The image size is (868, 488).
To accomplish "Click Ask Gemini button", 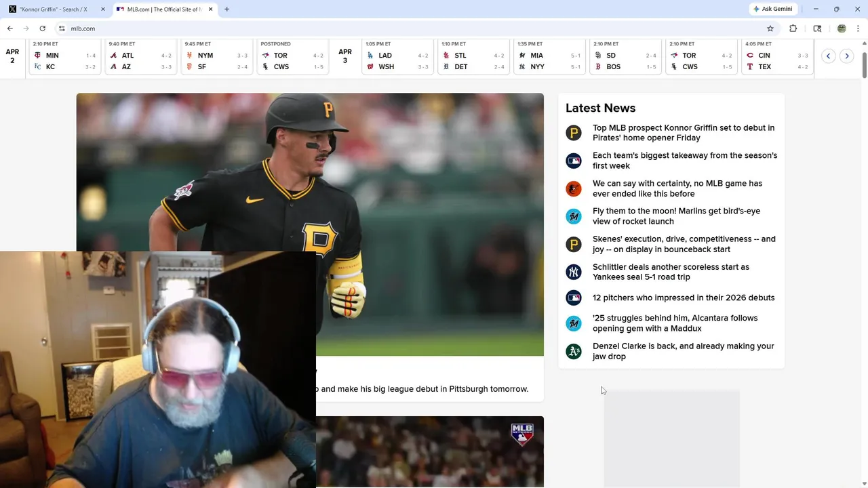I will (772, 9).
